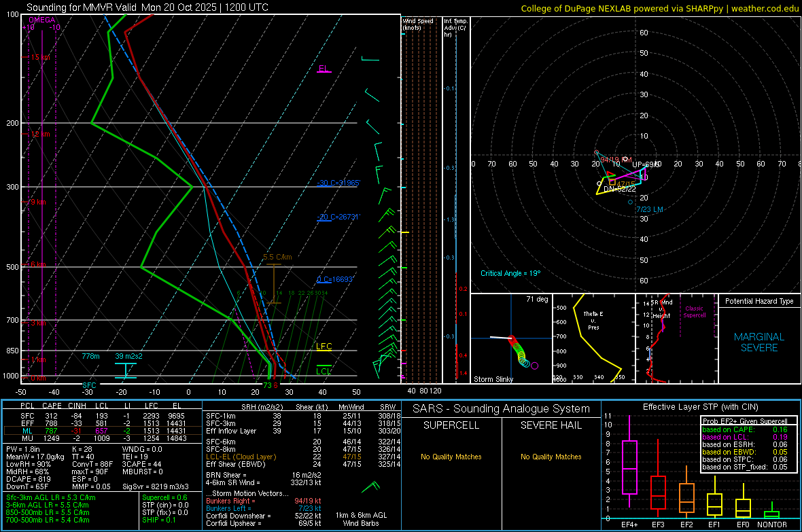Click the "1km & 6km AGL Wind Barbs" caption
The width and height of the screenshot is (802, 532).
(361, 519)
